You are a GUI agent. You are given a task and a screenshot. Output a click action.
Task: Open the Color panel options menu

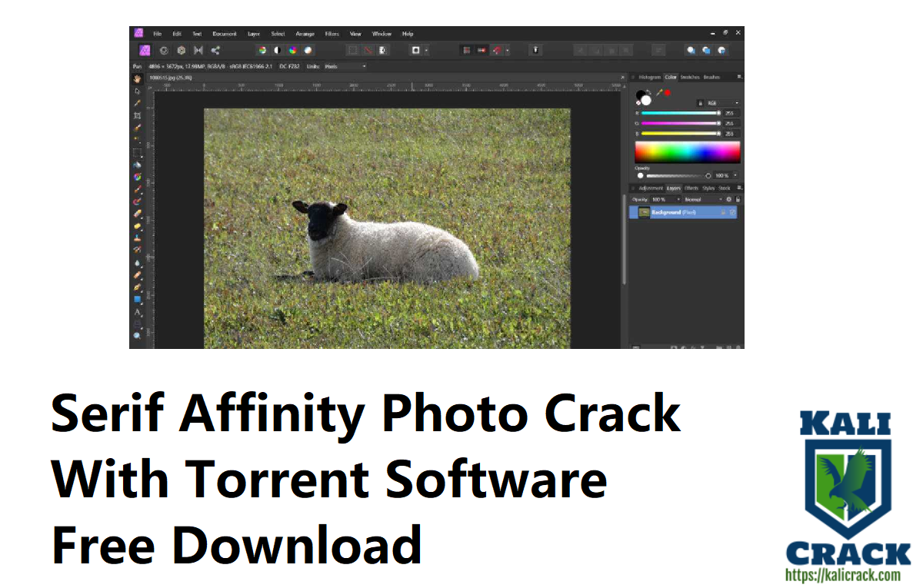point(739,77)
